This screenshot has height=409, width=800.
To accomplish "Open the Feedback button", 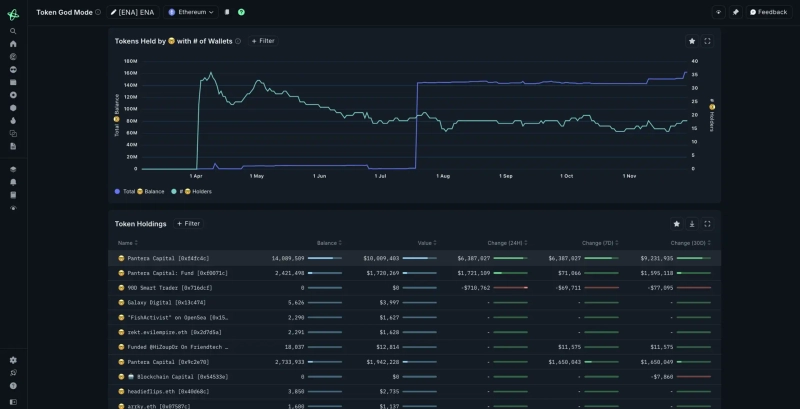I will pos(768,12).
